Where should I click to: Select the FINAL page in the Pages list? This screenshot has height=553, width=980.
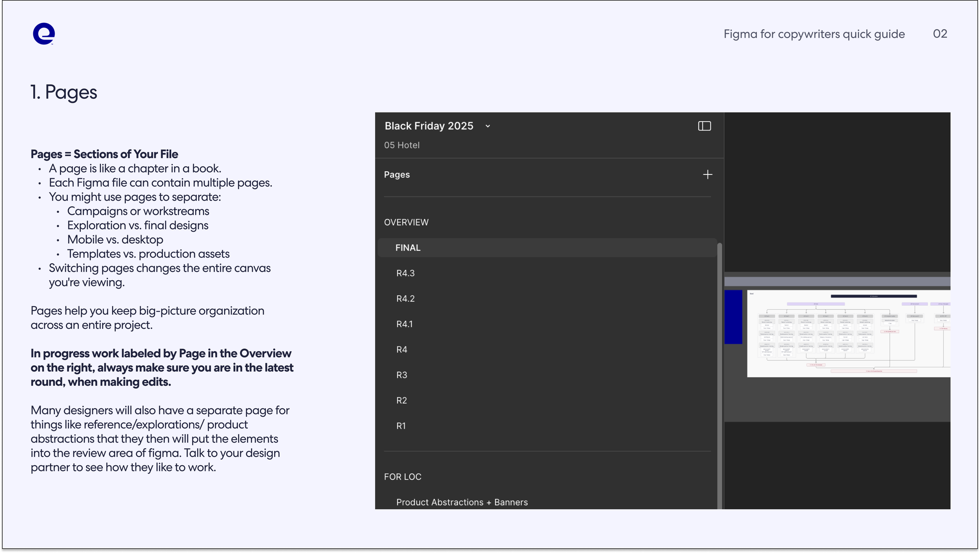tap(408, 247)
